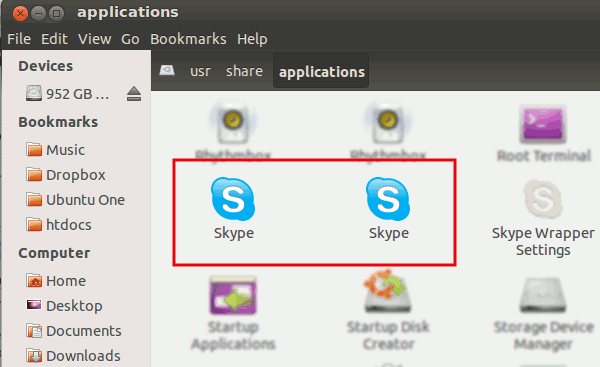Click the Desktop sidebar icon

34,305
